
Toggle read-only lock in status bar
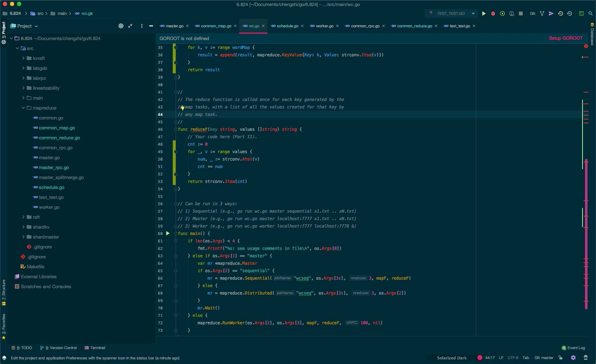tap(561, 358)
